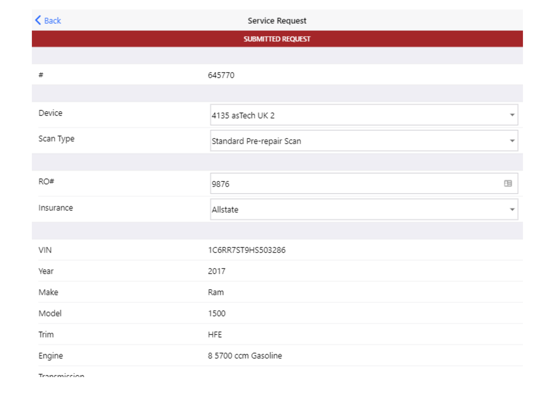
Task: Click the back chevron arrow icon
Action: (38, 20)
